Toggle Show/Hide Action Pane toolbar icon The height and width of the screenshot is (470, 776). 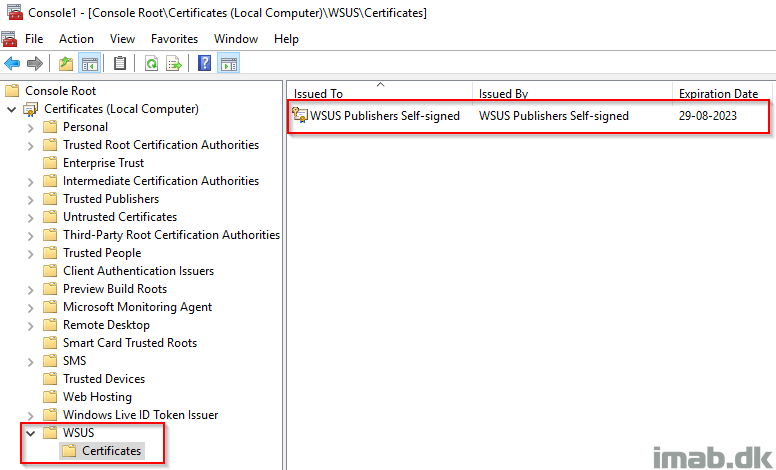point(229,63)
